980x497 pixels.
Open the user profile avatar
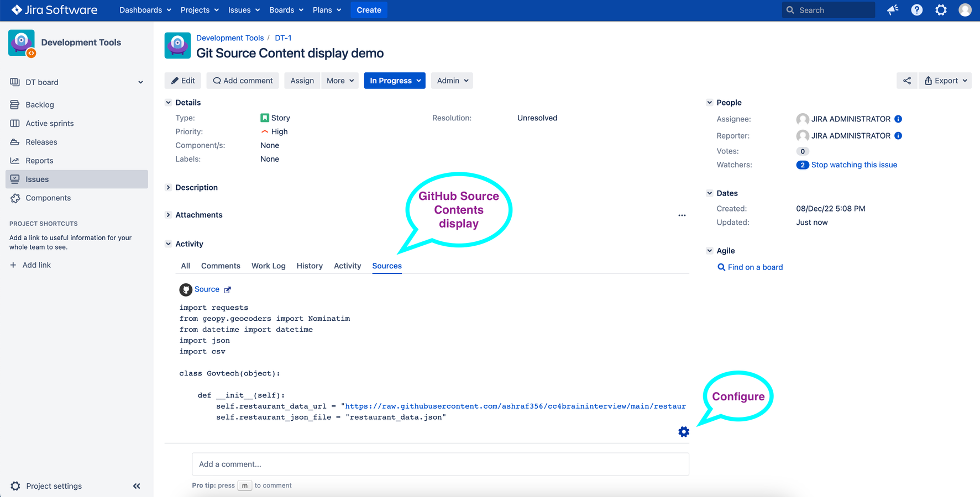965,10
